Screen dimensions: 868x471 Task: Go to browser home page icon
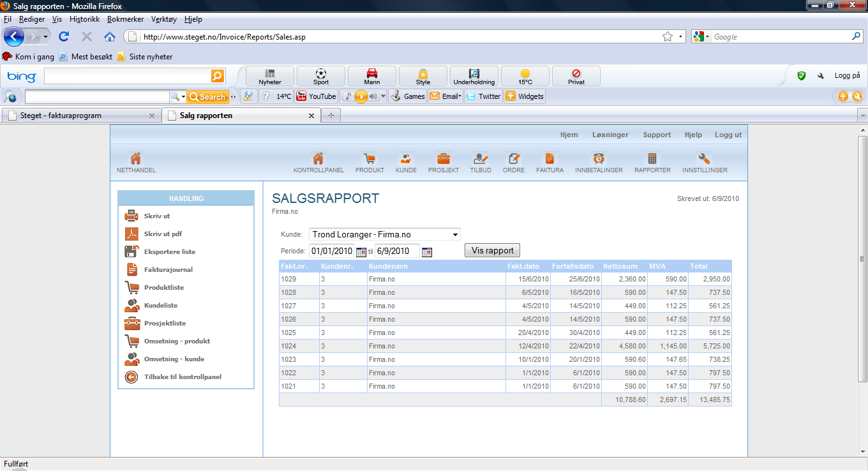(110, 36)
